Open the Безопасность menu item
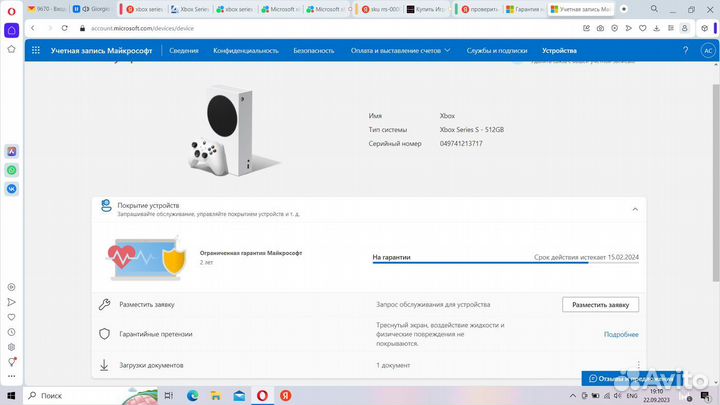 [x=314, y=51]
